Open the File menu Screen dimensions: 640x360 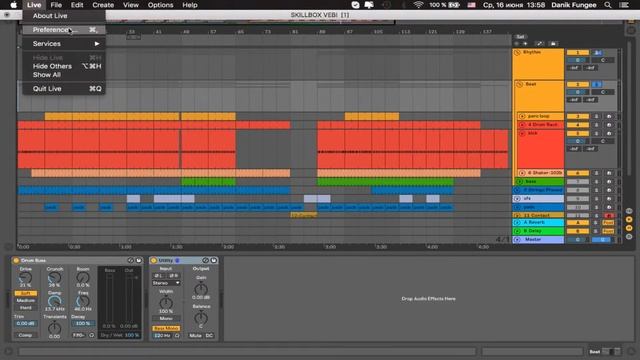56,5
